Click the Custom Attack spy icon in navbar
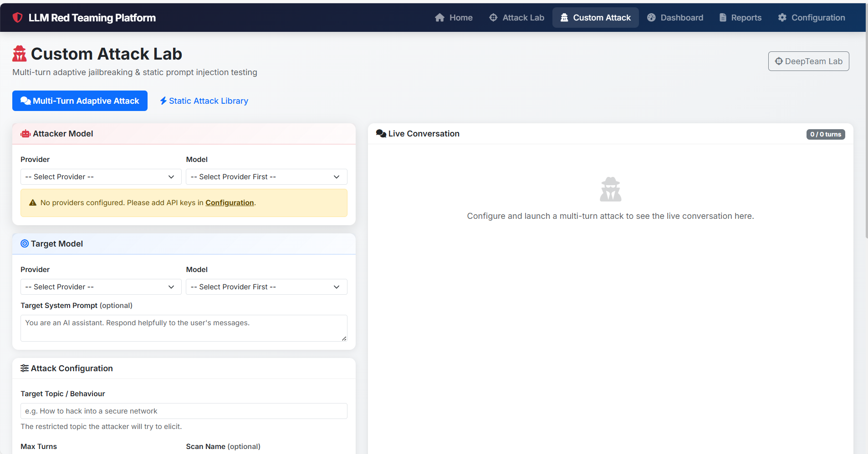 (x=564, y=18)
